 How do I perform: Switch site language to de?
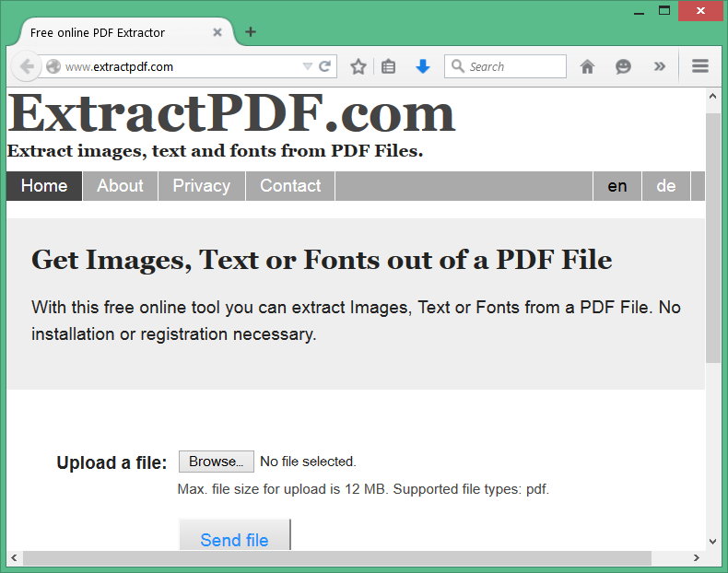point(665,185)
